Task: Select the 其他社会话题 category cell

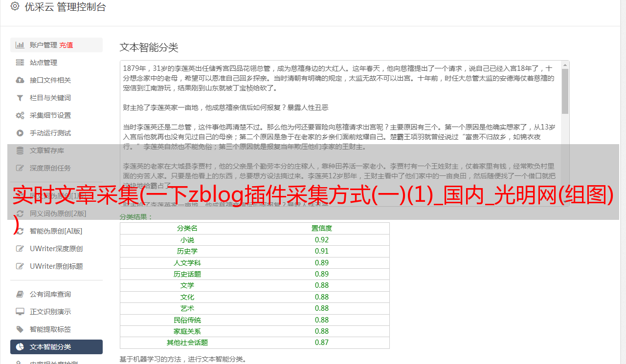Action: coord(187,343)
